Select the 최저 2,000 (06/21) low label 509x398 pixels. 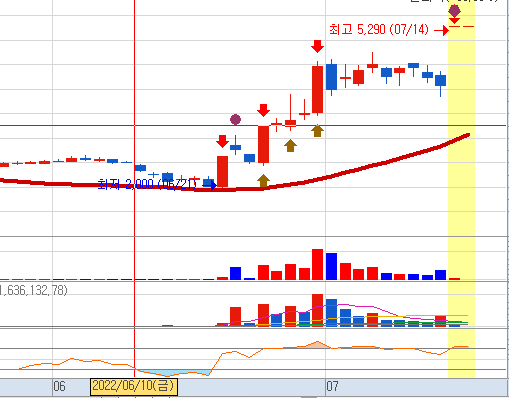[147, 184]
